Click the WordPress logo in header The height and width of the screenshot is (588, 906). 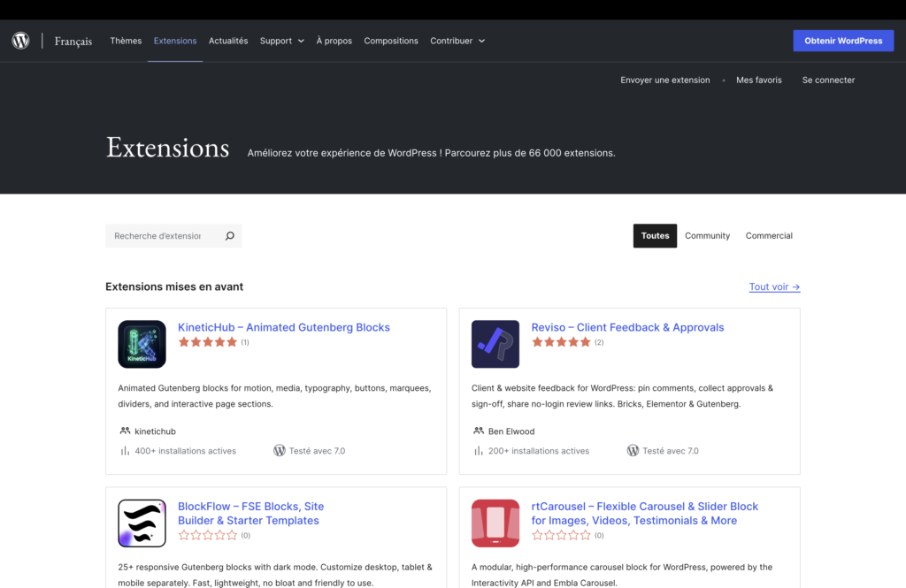[x=21, y=41]
